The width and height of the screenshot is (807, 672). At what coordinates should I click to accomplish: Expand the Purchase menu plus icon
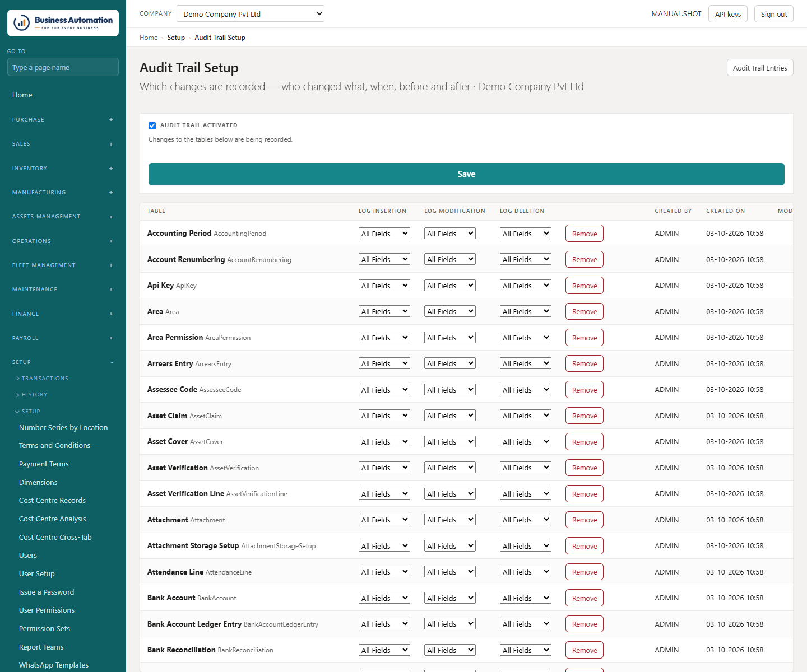point(111,120)
